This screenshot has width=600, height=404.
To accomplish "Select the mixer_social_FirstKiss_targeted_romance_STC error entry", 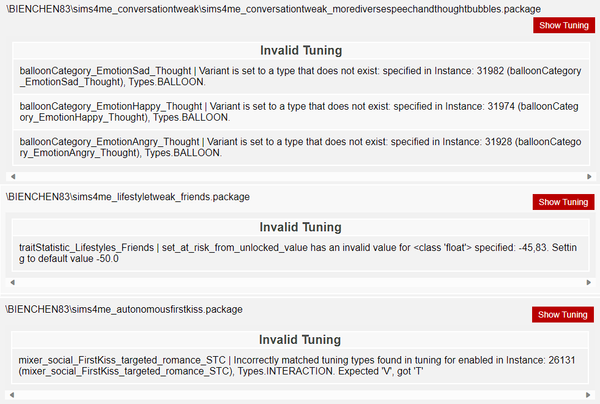I will point(299,365).
